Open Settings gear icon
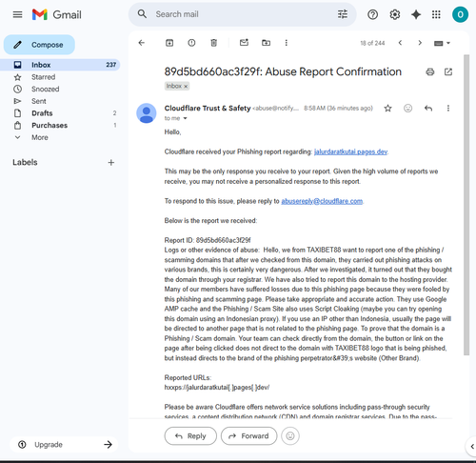This screenshot has width=476, height=463. click(x=395, y=14)
